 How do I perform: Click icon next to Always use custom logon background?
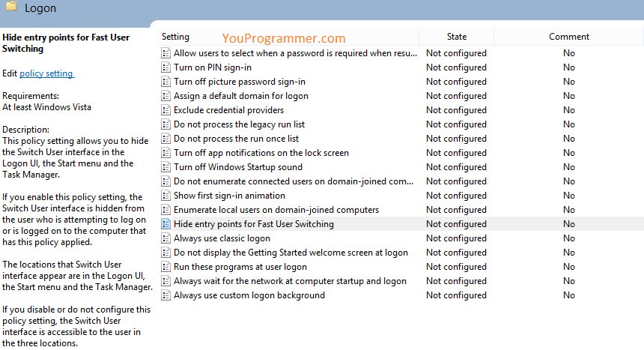(x=165, y=295)
